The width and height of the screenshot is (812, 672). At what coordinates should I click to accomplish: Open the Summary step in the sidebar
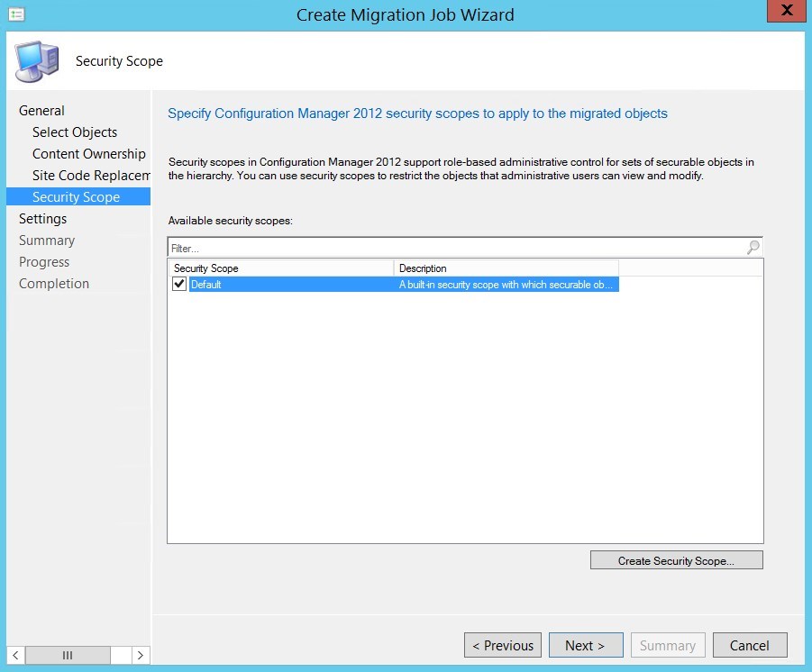(47, 240)
